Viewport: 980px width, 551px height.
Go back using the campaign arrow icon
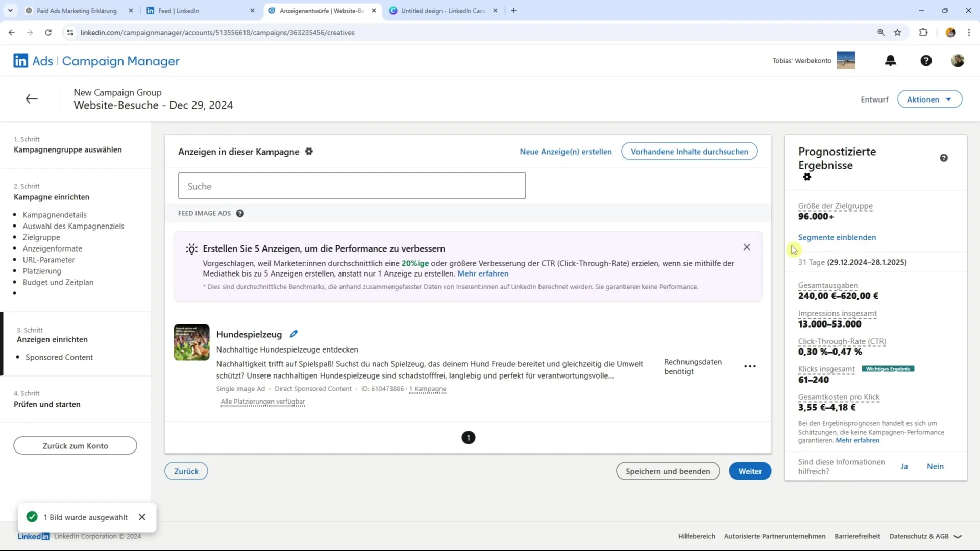pyautogui.click(x=32, y=99)
